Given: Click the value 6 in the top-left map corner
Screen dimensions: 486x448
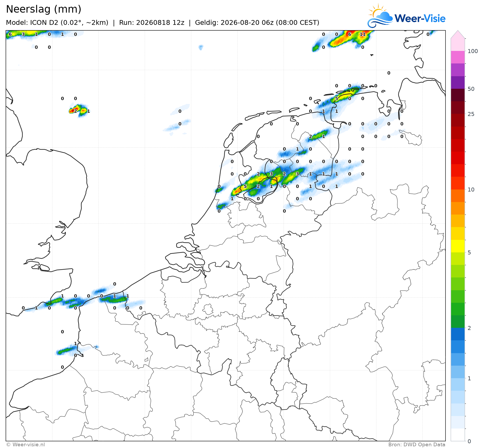Looking at the screenshot, I should click(x=10, y=34).
